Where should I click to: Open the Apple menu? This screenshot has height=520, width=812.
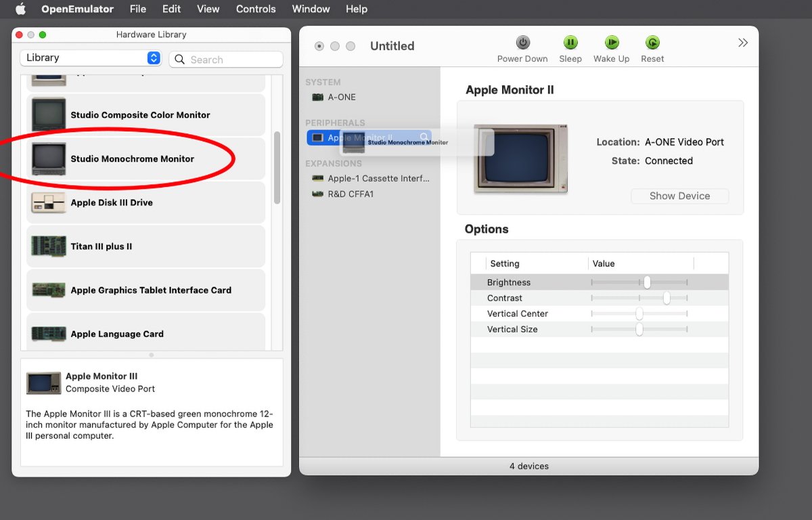[x=20, y=9]
